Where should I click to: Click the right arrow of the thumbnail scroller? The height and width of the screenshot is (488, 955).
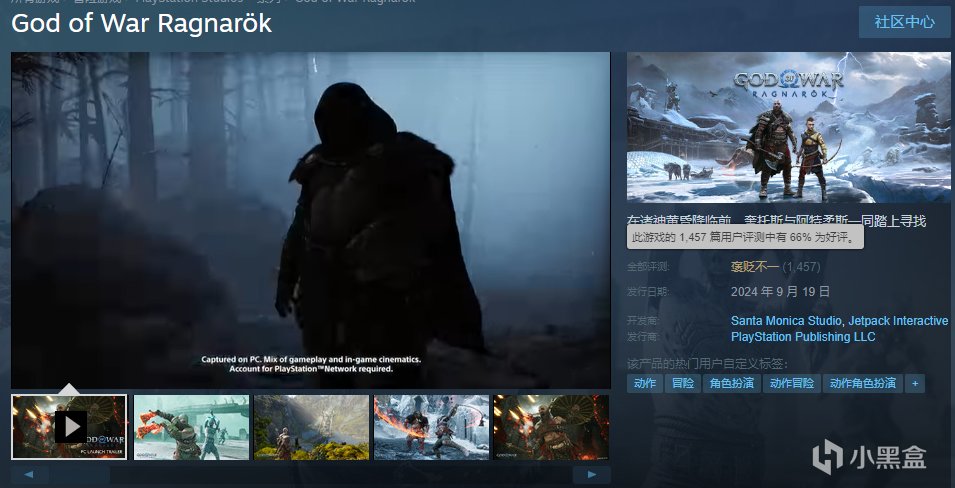tap(591, 475)
